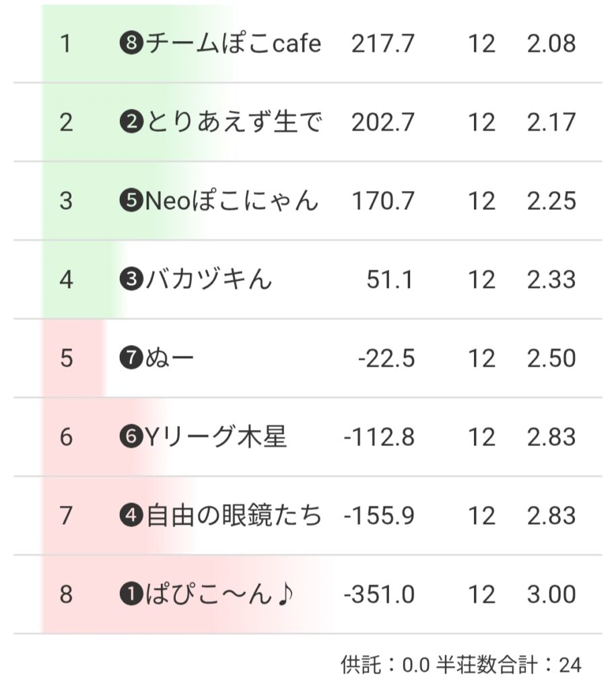Click the circled 3 icon beside バカヅキん
Image resolution: width=616 pixels, height=689 pixels.
pyautogui.click(x=131, y=279)
